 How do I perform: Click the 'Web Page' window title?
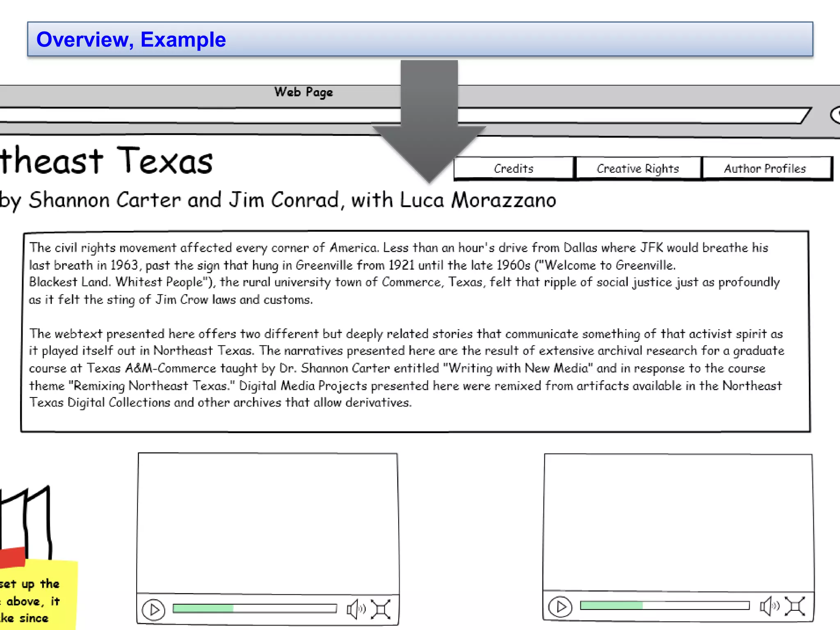click(x=304, y=92)
